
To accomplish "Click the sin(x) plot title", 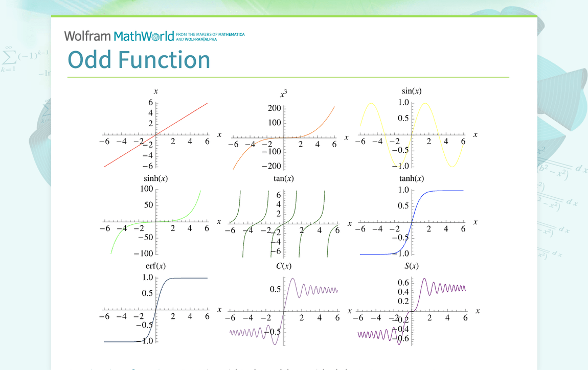I will 412,91.
